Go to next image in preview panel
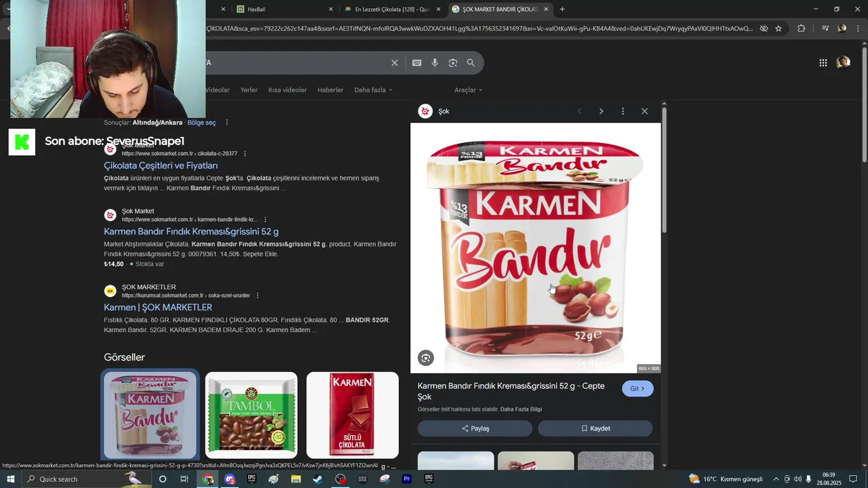 [x=601, y=111]
